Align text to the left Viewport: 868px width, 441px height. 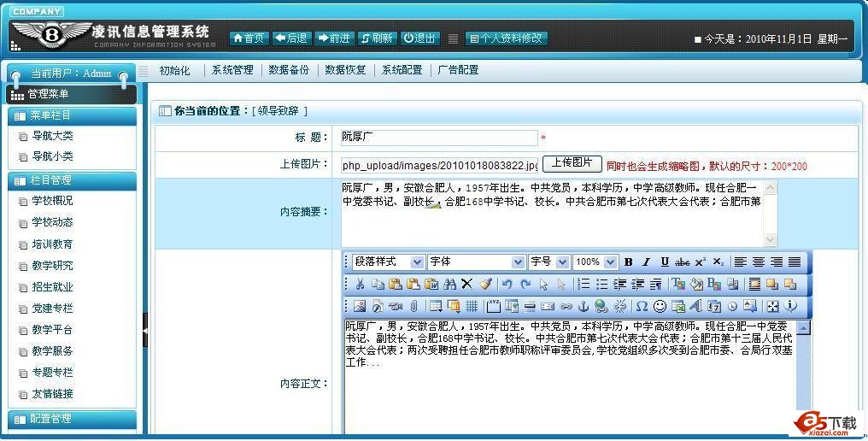[741, 262]
